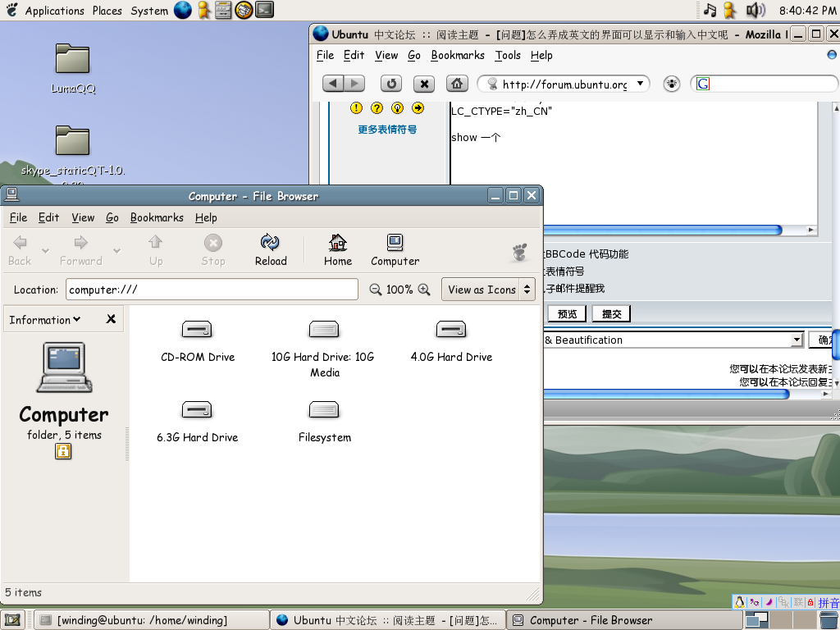Viewport: 840px width, 630px height.
Task: Click the penguin icon in input method bar
Action: [739, 602]
